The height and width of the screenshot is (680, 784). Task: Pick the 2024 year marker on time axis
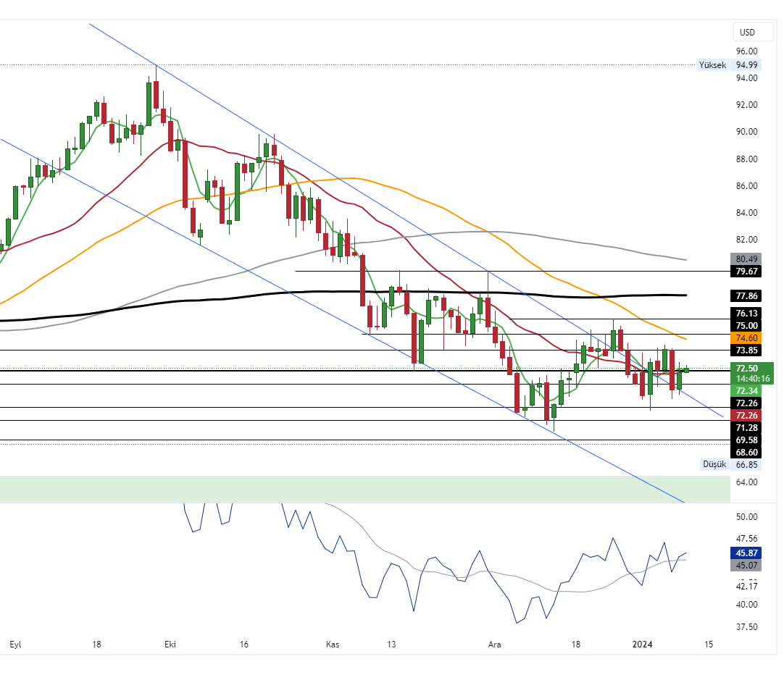643,644
